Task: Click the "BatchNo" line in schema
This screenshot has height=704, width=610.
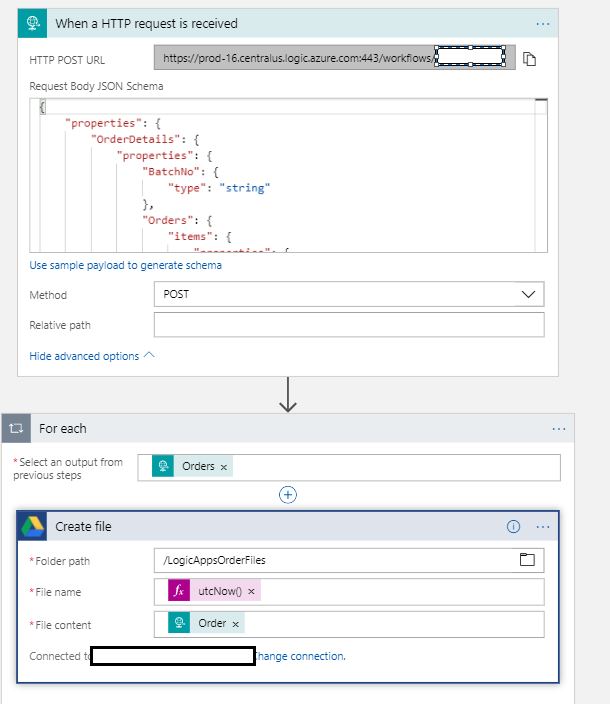Action: 180,172
